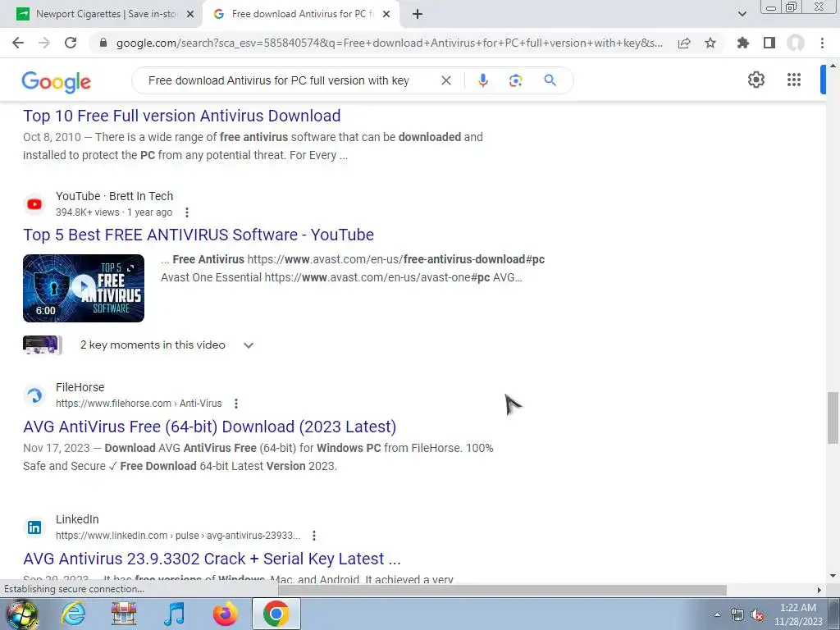Image resolution: width=840 pixels, height=630 pixels.
Task: Launch Internet Explorer from the taskbar
Action: tap(72, 614)
